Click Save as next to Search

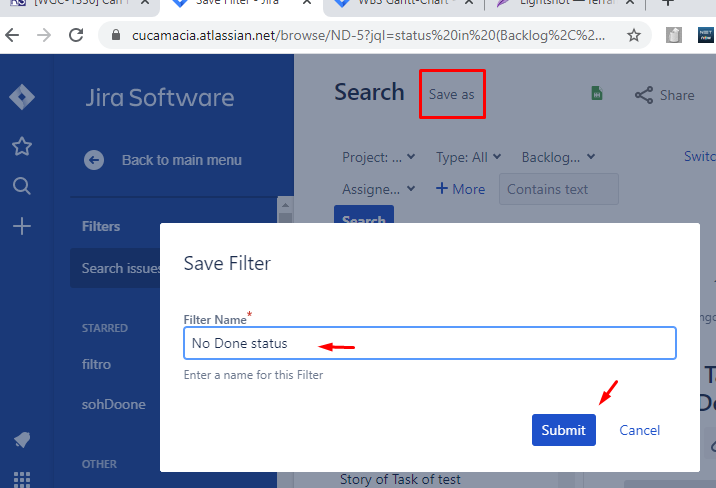[451, 94]
